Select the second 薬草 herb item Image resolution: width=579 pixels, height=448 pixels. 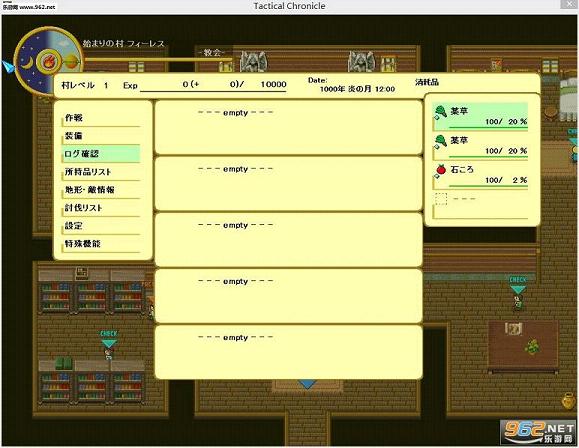pos(480,146)
